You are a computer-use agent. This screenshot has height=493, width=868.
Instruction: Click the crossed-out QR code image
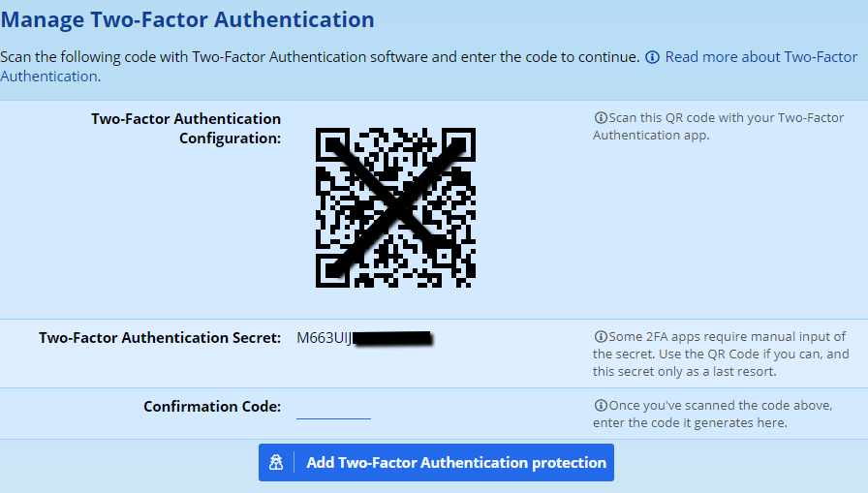(x=395, y=207)
